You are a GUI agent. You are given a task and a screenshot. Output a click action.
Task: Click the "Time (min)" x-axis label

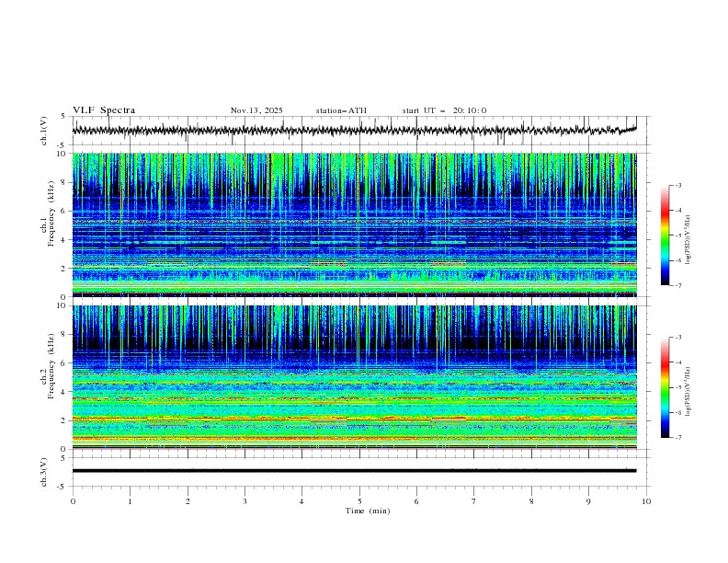click(x=368, y=511)
